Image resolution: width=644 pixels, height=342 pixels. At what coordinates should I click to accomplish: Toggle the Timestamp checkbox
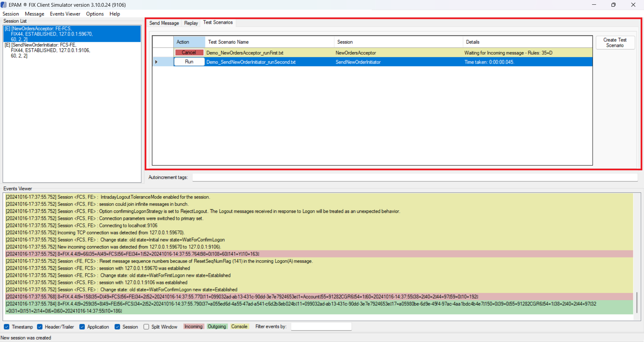tap(7, 327)
